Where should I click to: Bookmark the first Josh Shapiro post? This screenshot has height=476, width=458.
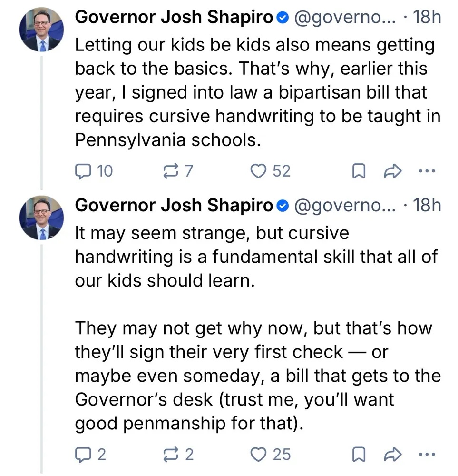point(359,170)
